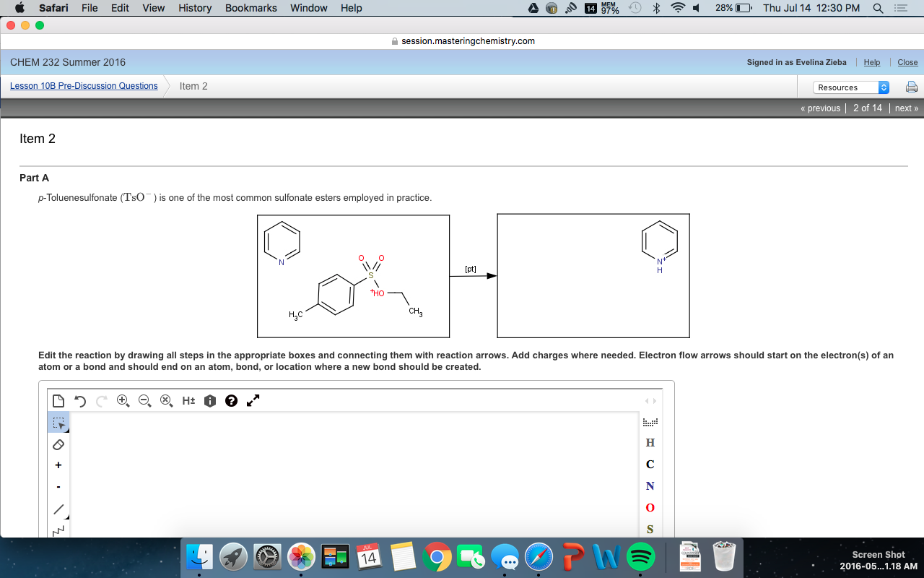Image resolution: width=924 pixels, height=578 pixels.
Task: Open the drawing editor help
Action: [x=230, y=400]
